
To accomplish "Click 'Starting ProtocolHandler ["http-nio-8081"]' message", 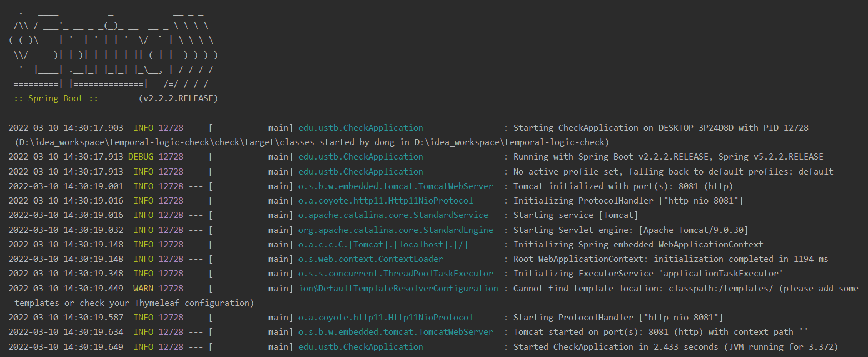I will pos(618,318).
